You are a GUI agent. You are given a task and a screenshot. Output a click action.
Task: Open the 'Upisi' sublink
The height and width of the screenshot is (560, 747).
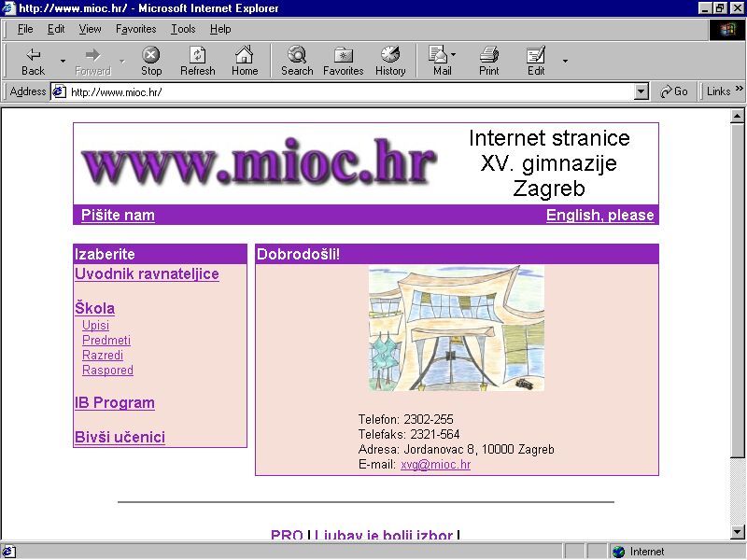(x=95, y=325)
